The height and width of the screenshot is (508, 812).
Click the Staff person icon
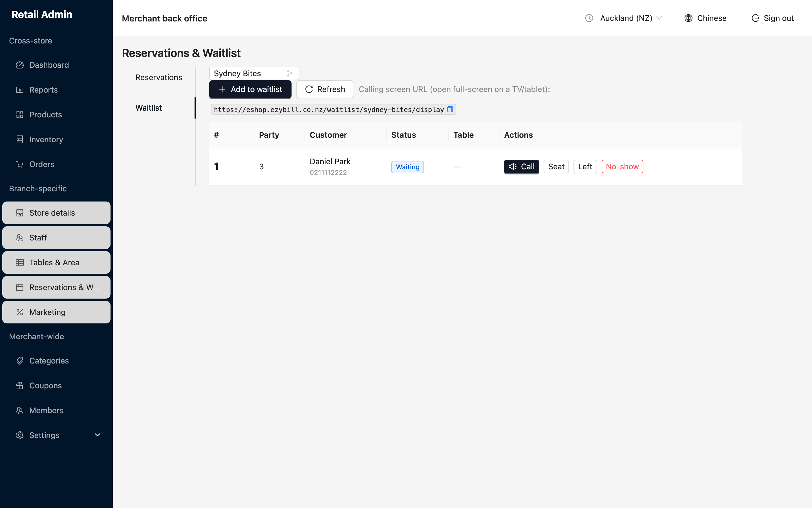point(20,238)
